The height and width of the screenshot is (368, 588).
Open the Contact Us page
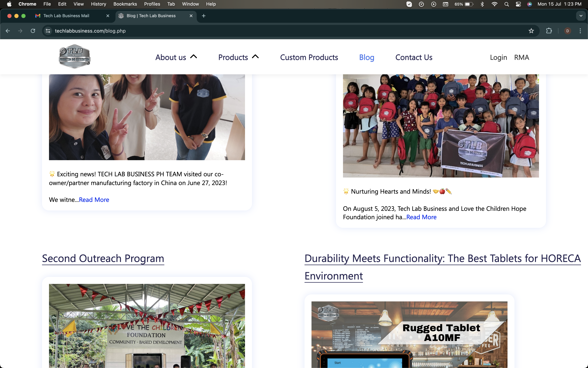pos(414,57)
